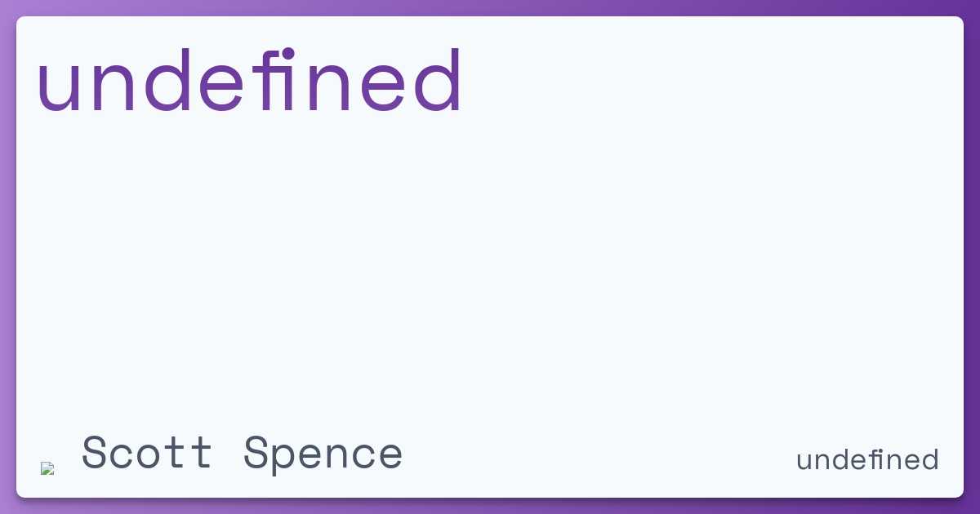Click the broken avatar image icon

47,468
